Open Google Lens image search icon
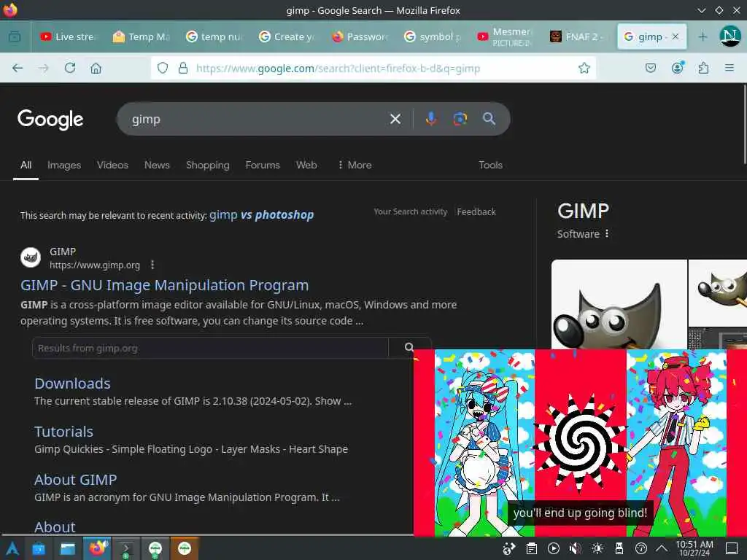 click(460, 119)
